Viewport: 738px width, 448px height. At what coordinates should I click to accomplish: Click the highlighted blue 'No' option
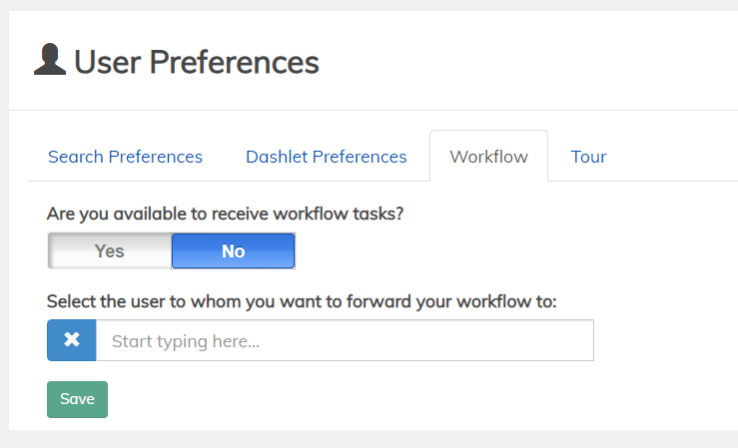233,251
